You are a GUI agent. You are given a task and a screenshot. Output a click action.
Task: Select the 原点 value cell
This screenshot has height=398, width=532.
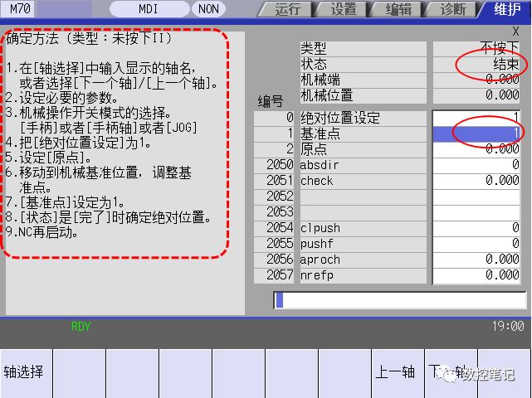[477, 149]
